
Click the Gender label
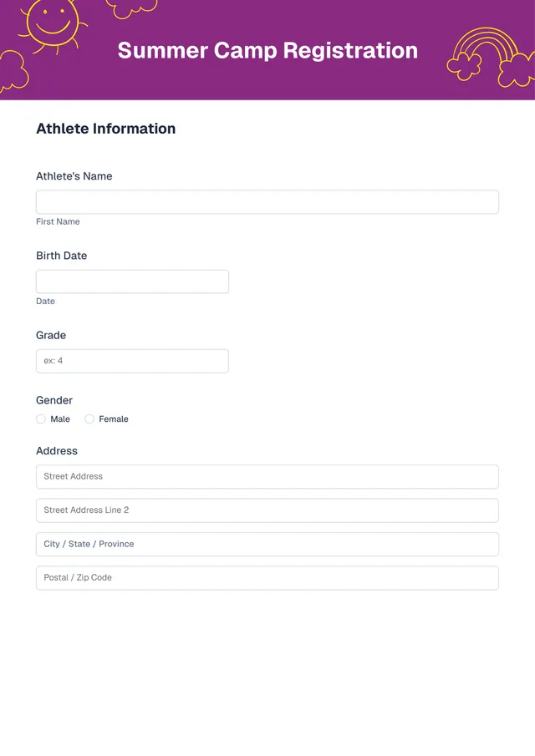[x=53, y=400]
